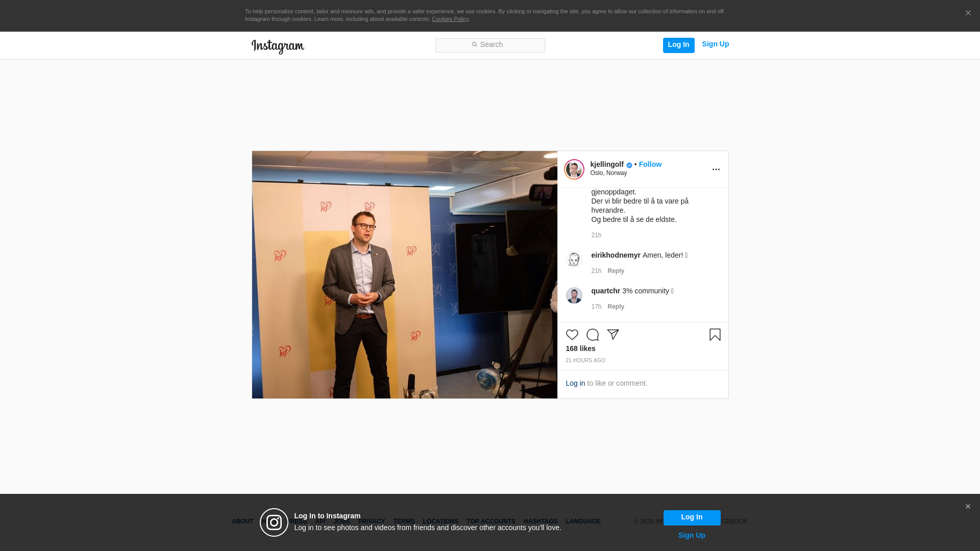Open the Cookies Policy link
980x551 pixels.
450,19
